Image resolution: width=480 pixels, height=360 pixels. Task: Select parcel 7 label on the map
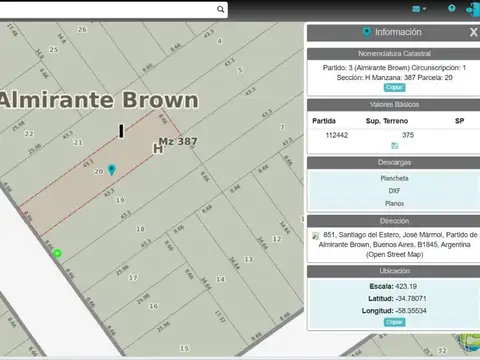282,127
